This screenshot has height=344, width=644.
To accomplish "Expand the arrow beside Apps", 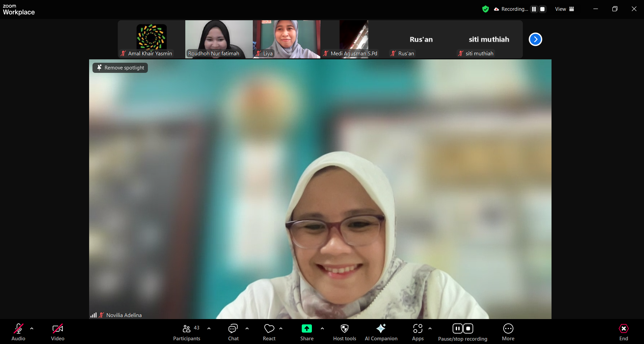I will 430,328.
